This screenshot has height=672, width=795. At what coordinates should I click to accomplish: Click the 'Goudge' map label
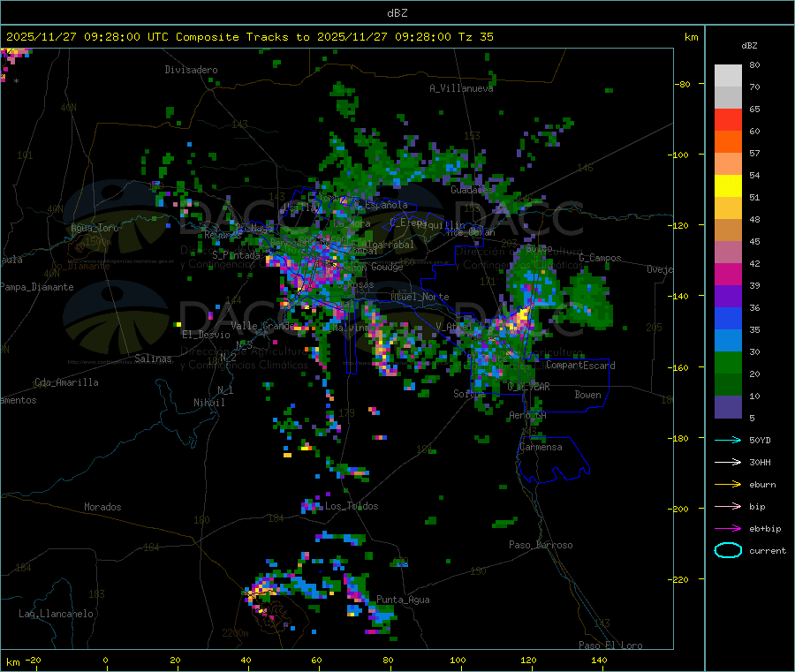pos(386,267)
